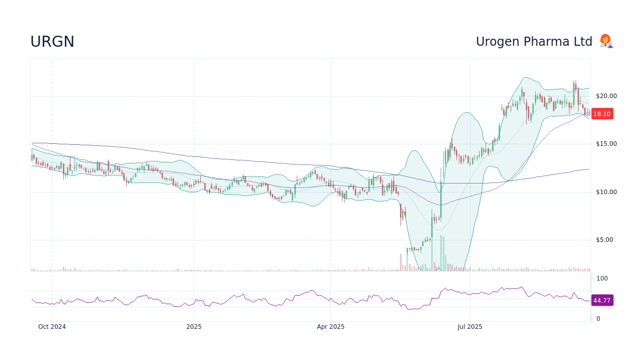Click the red 18.10 current price label
Image resolution: width=644 pixels, height=362 pixels.
pyautogui.click(x=602, y=114)
